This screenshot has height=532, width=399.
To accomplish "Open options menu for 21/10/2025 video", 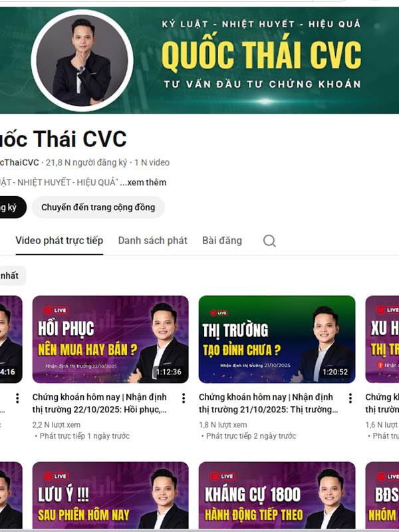I will (350, 398).
